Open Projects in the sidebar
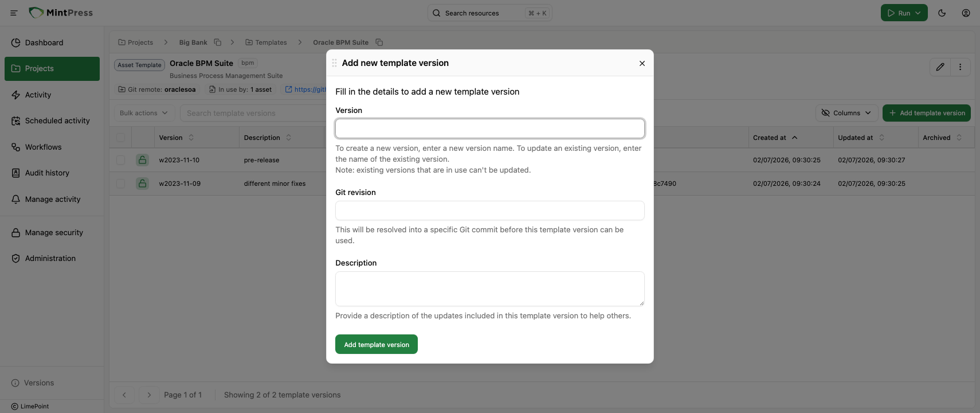The image size is (980, 413). 52,68
